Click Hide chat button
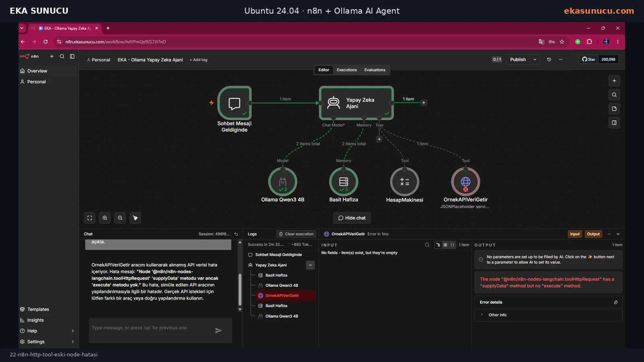Screen dimensions: 644x362 352,218
